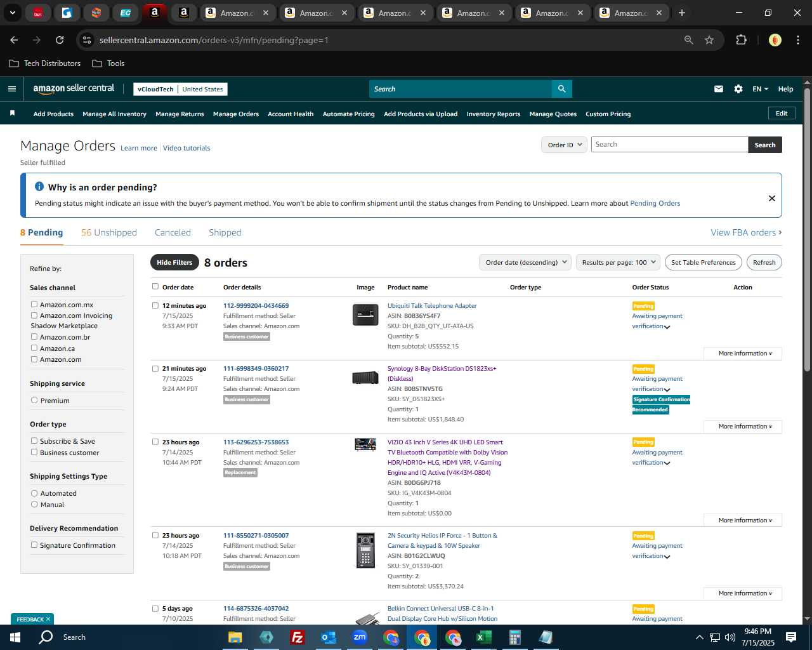The height and width of the screenshot is (650, 812).
Task: Open Outlook from the taskbar
Action: tap(329, 637)
